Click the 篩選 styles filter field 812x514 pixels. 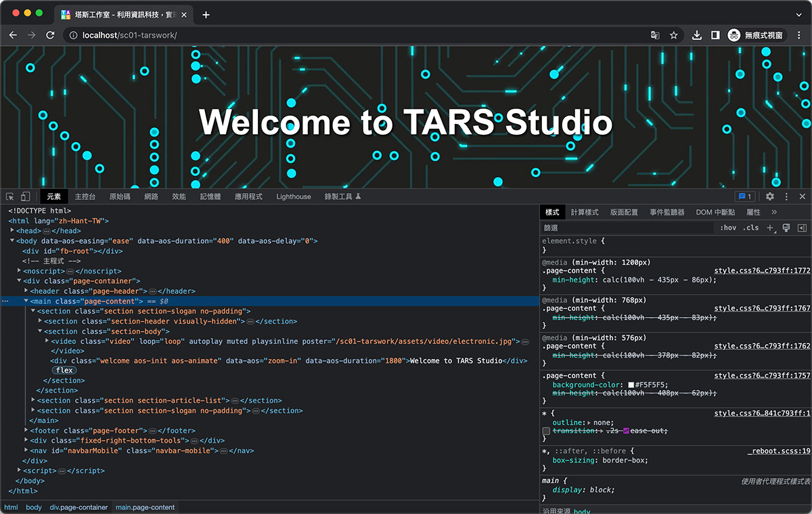point(627,228)
